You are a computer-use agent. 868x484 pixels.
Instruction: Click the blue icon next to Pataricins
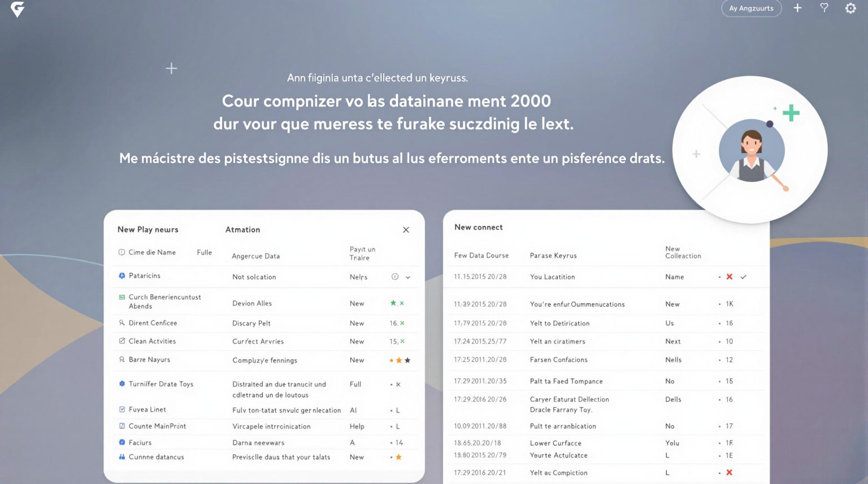pyautogui.click(x=121, y=276)
